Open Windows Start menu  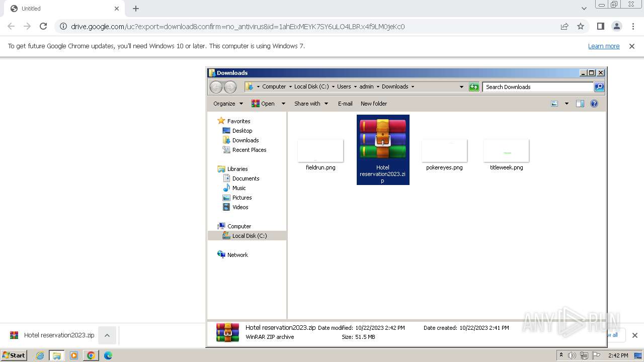(x=14, y=355)
